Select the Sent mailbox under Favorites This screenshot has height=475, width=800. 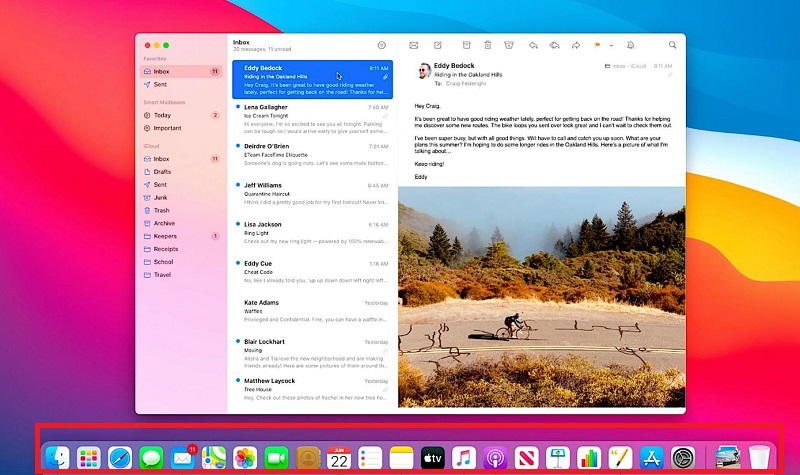160,85
